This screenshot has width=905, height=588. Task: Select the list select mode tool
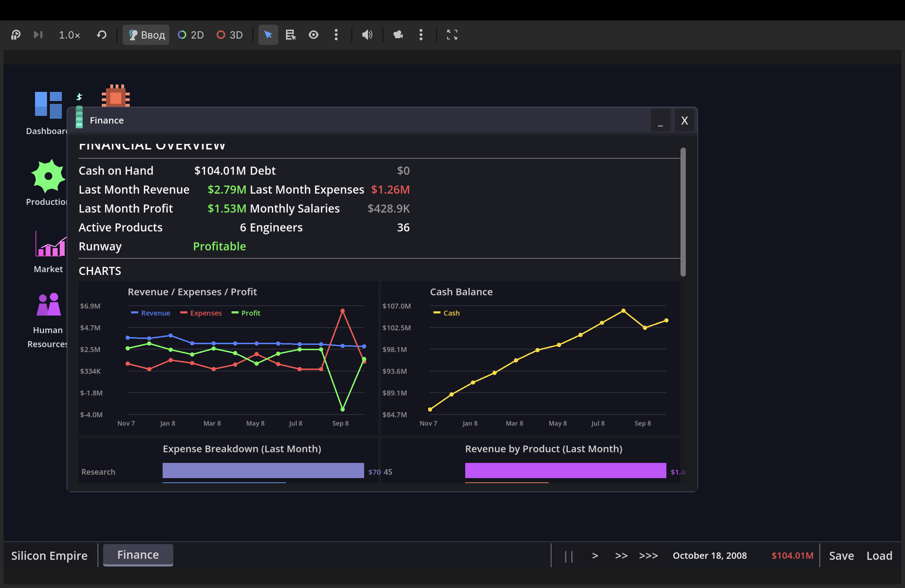[x=291, y=35]
